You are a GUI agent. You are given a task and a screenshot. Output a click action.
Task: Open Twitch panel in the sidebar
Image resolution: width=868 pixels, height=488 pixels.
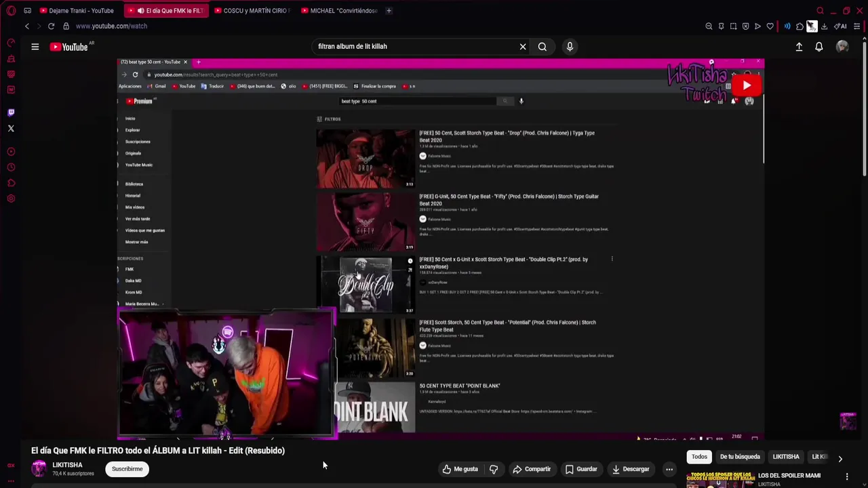click(11, 113)
